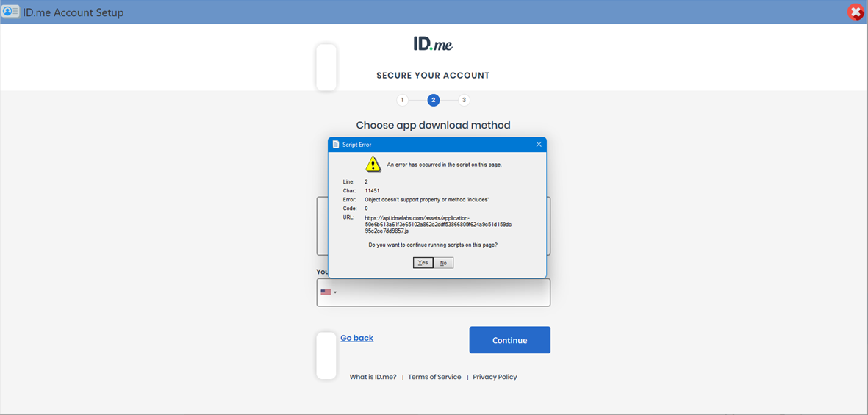The image size is (868, 415).
Task: Click the yellow warning triangle icon
Action: coord(373,165)
